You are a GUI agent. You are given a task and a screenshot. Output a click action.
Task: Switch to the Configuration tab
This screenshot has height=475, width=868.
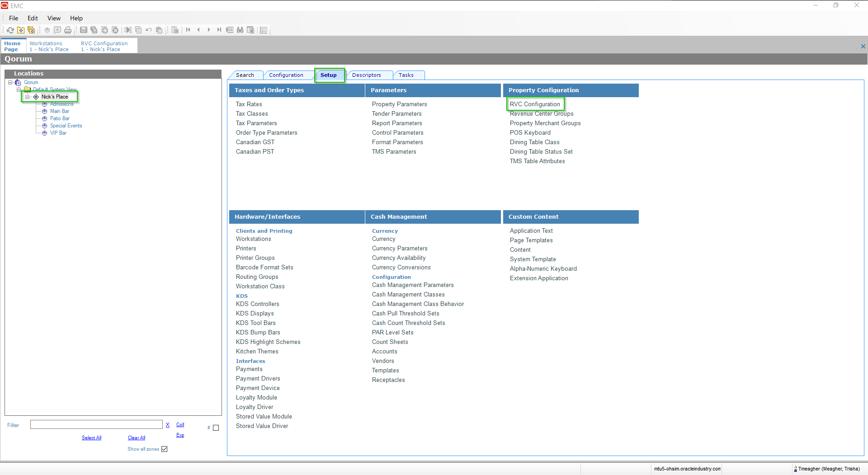[286, 75]
